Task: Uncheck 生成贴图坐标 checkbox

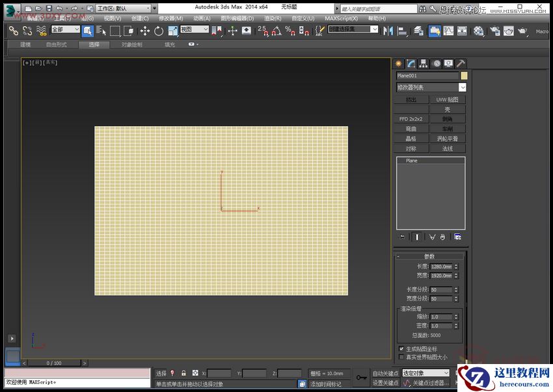Action: [401, 348]
